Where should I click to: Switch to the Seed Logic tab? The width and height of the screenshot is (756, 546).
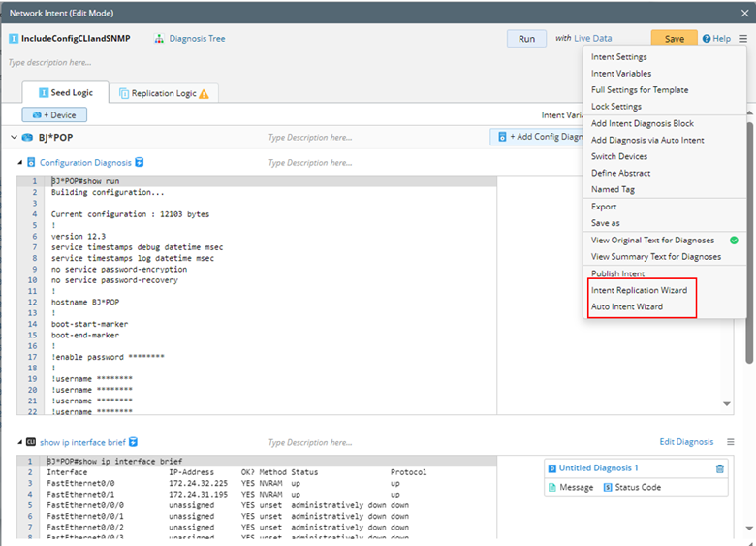click(66, 92)
